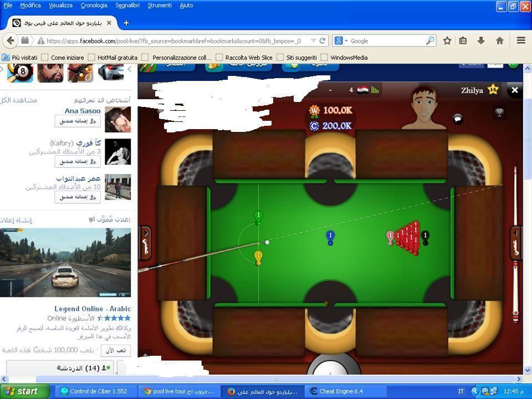Open the in-game chat bubble icon

click(458, 119)
